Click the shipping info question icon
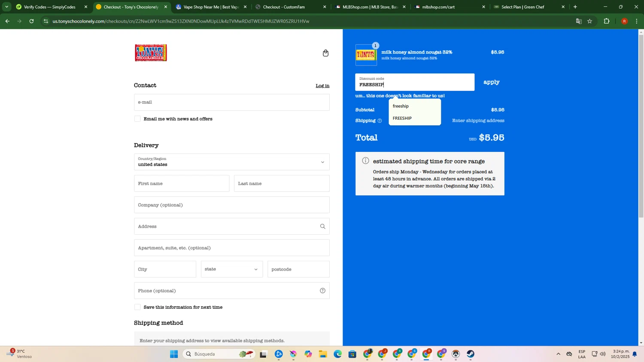This screenshot has width=644, height=362. click(x=380, y=121)
